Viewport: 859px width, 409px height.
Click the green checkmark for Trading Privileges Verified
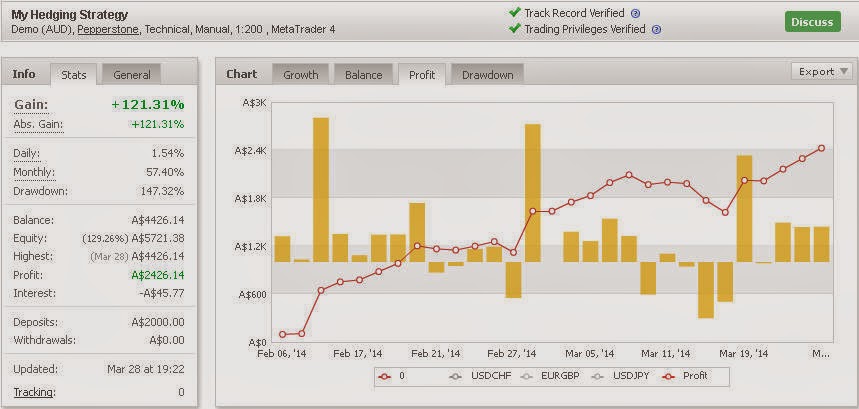pyautogui.click(x=514, y=28)
